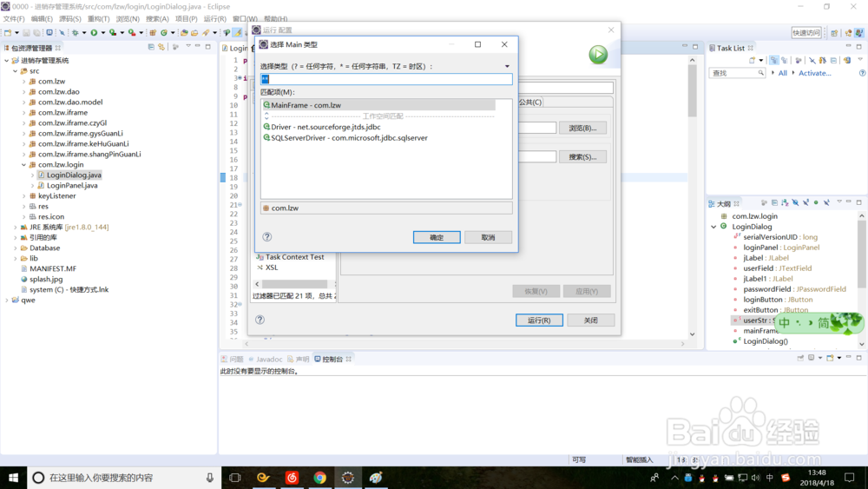Click the 确定 button in dialog

[437, 237]
